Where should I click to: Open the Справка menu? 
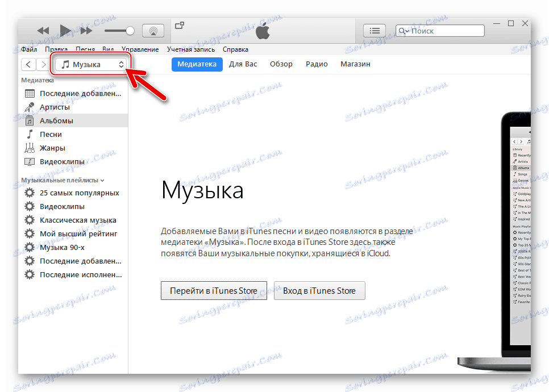pyautogui.click(x=235, y=49)
